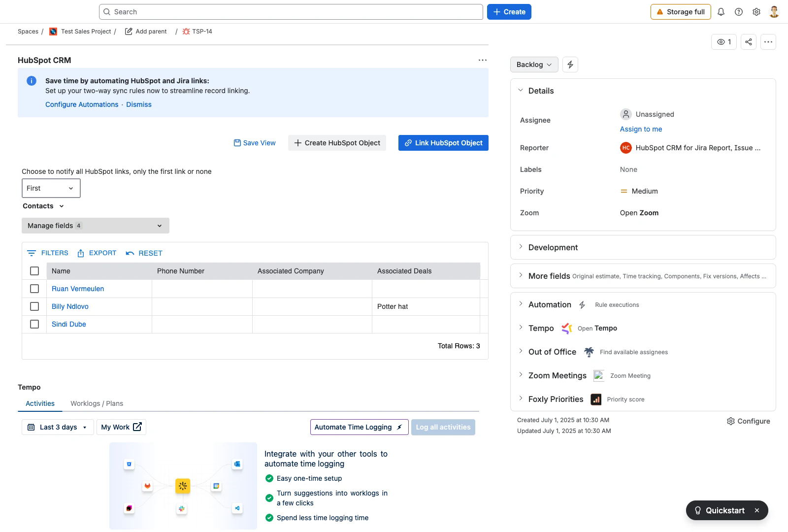
Task: Open the table FILTERS option
Action: 48,253
